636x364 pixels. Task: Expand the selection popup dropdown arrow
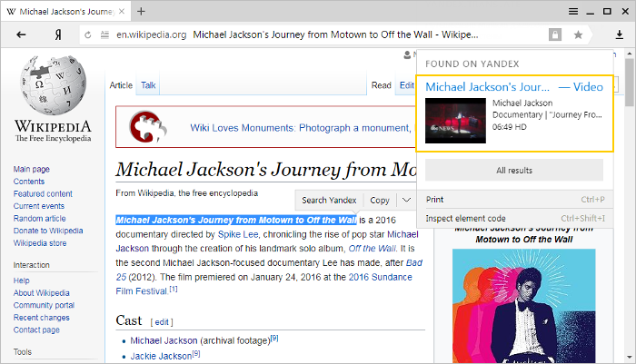pyautogui.click(x=406, y=200)
